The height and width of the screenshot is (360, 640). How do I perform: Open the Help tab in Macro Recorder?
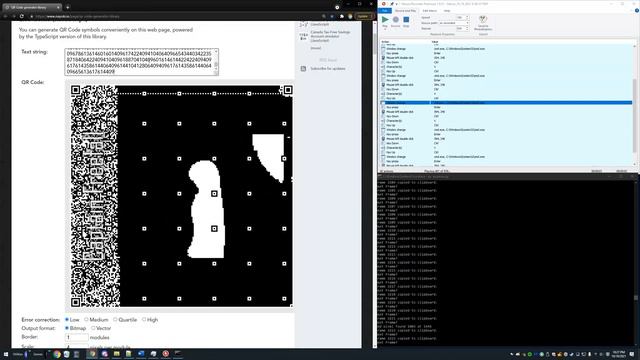[447, 11]
